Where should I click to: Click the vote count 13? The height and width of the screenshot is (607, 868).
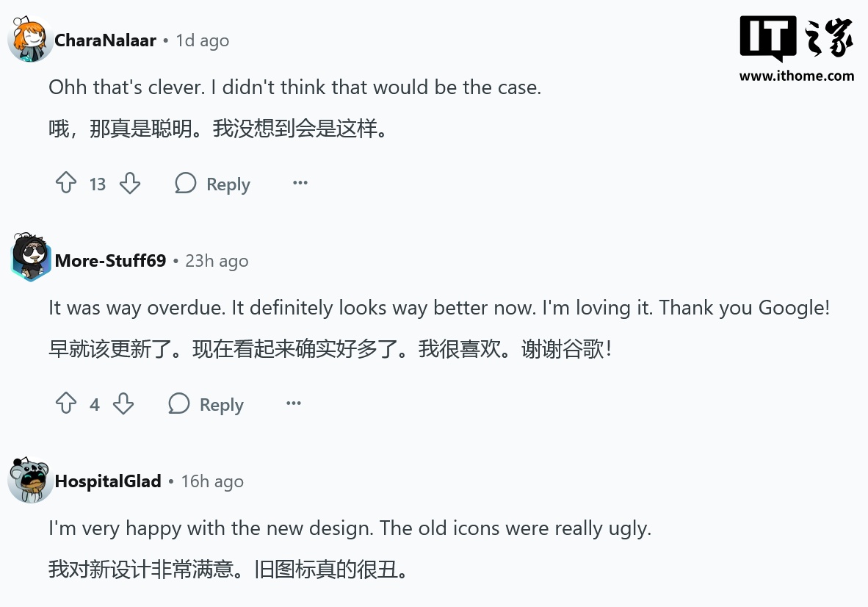(98, 184)
